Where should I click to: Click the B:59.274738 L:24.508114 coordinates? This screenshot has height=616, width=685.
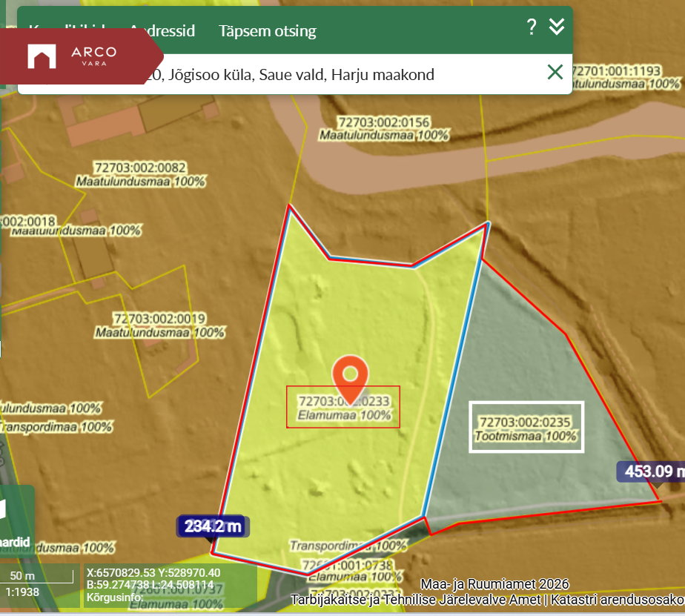pos(150,585)
